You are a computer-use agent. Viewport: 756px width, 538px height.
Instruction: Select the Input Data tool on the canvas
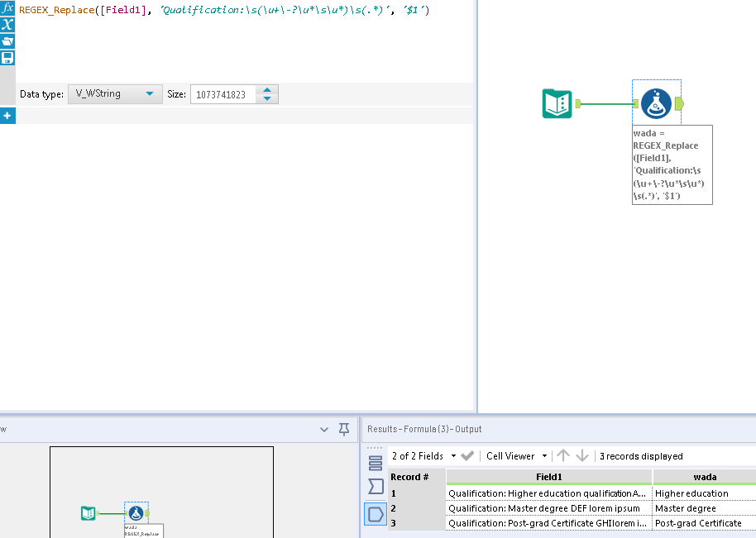[x=557, y=103]
